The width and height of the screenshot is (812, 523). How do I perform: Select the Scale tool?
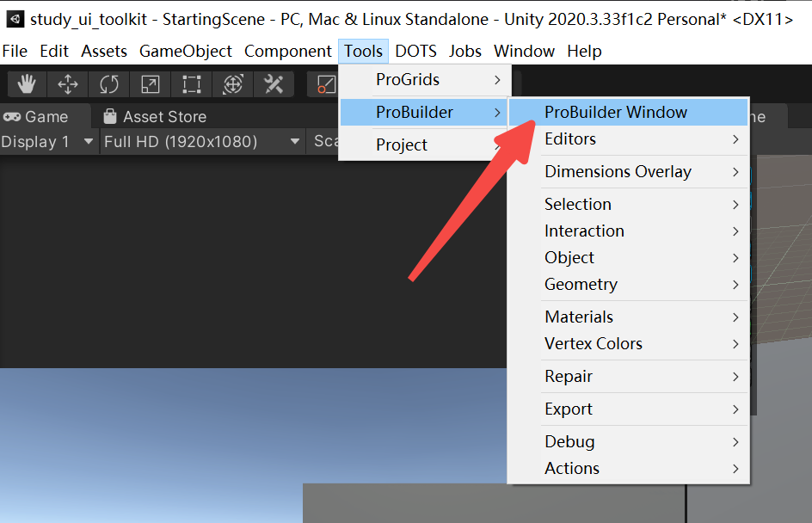click(151, 84)
